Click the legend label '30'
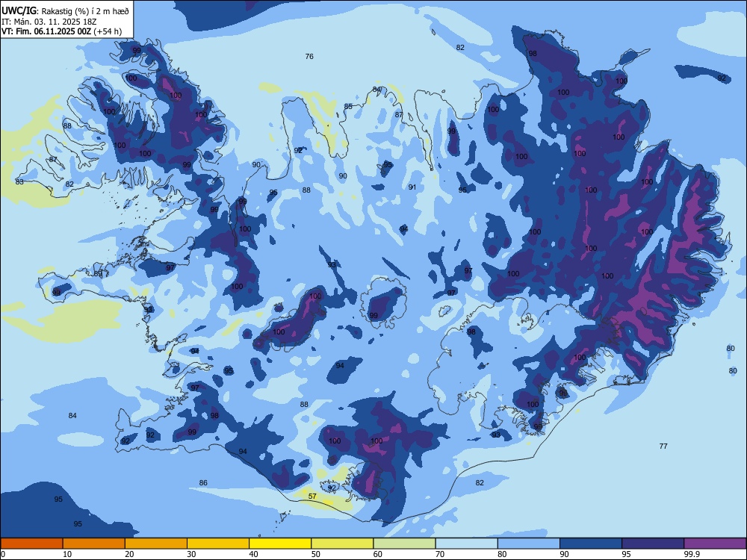 [191, 554]
